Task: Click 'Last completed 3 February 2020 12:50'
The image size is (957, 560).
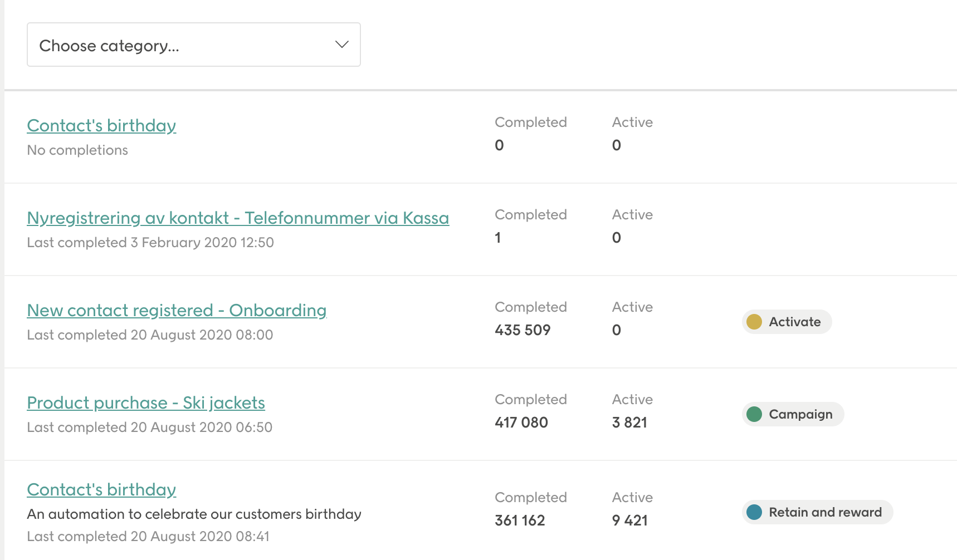Action: tap(150, 243)
